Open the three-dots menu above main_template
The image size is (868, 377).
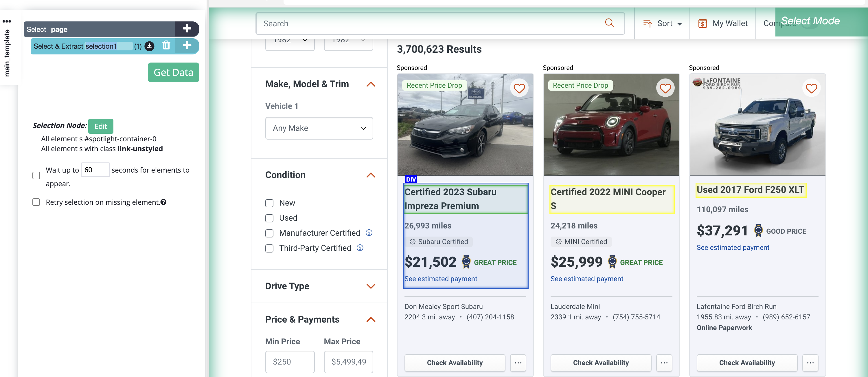point(6,21)
